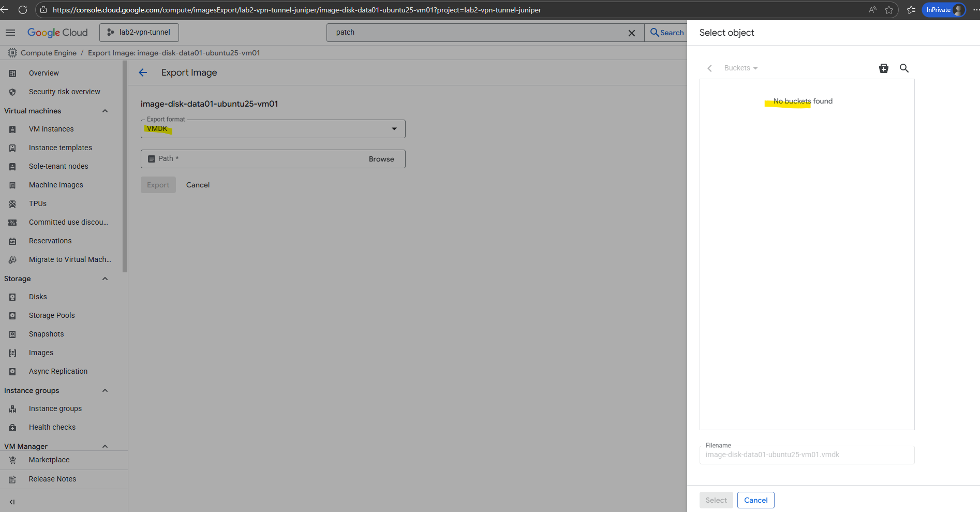980x512 pixels.
Task: Click the Snapshots icon
Action: click(12, 334)
